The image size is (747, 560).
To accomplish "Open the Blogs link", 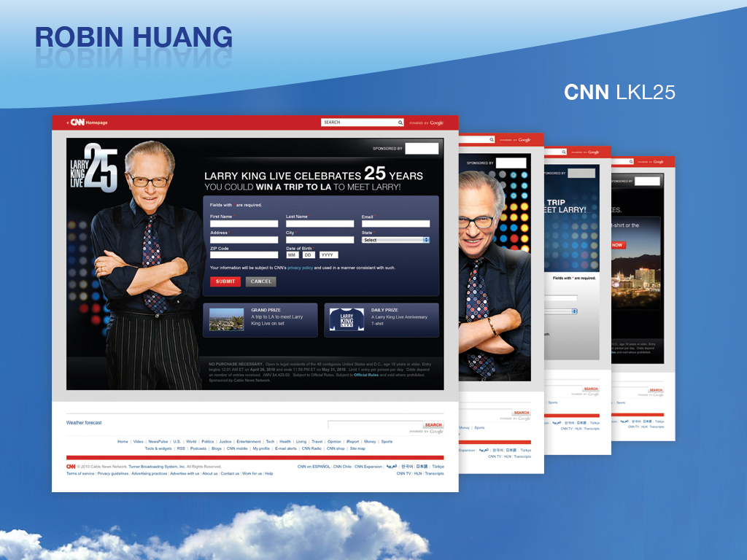I will [x=216, y=448].
